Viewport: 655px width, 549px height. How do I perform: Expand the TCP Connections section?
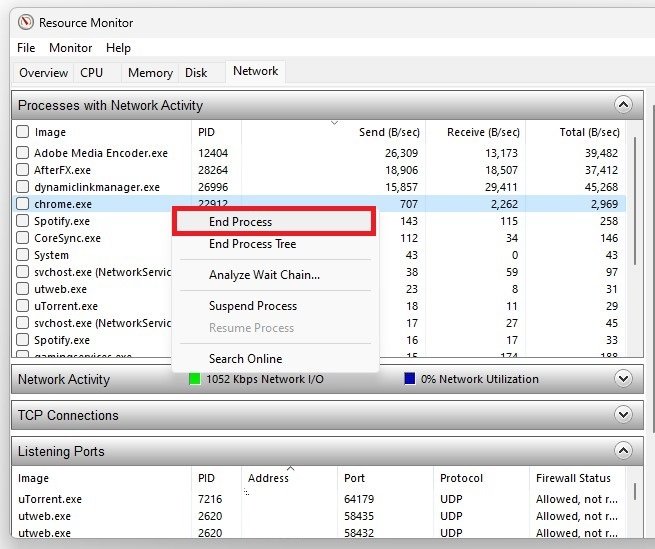[623, 414]
